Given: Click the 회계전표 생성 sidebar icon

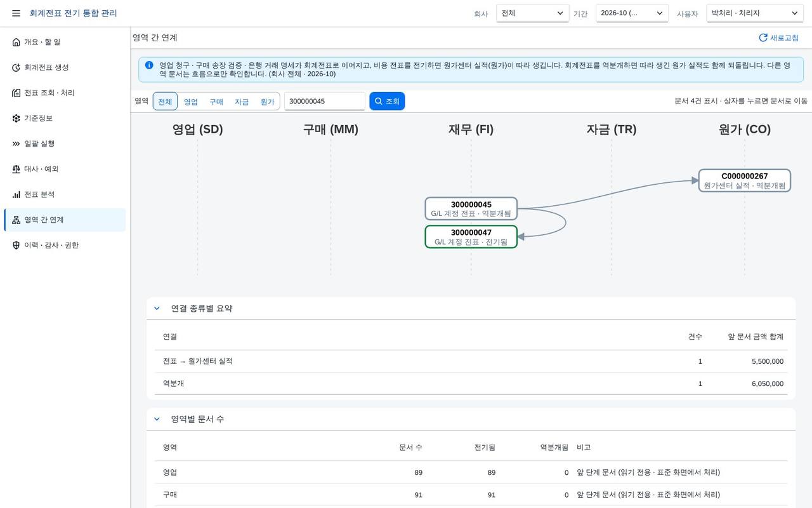Looking at the screenshot, I should [x=16, y=67].
